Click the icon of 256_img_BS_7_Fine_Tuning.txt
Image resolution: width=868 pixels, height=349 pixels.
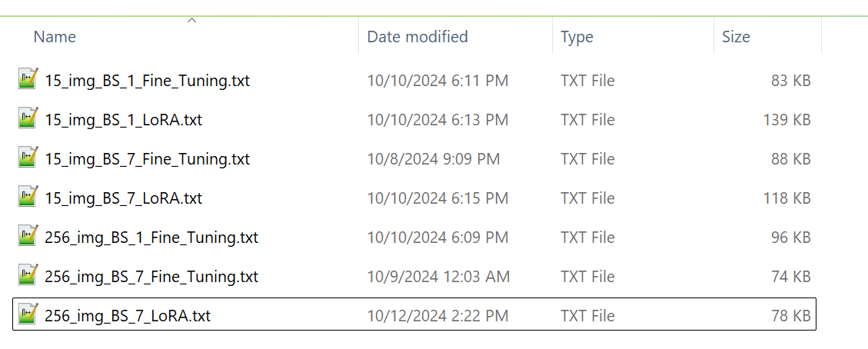[x=28, y=277]
